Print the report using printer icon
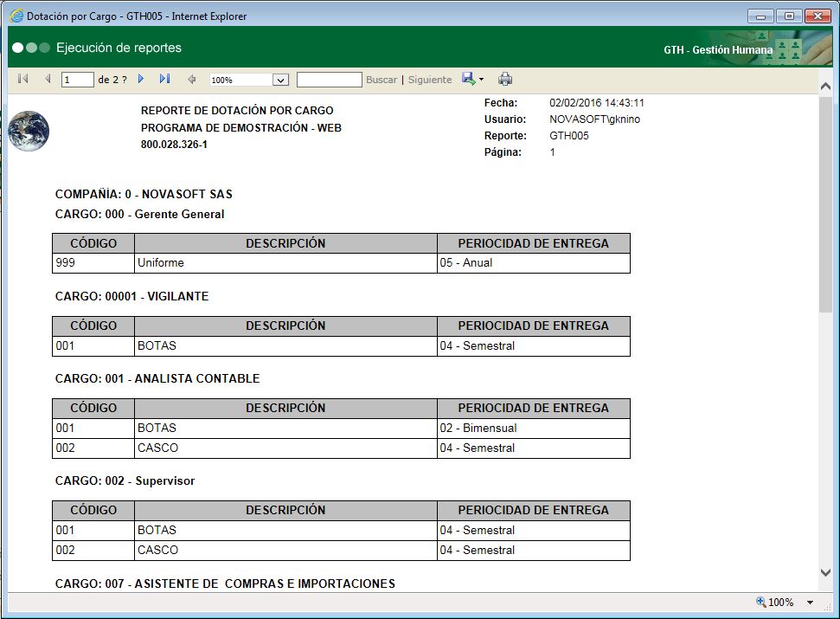This screenshot has height=619, width=840. point(505,80)
